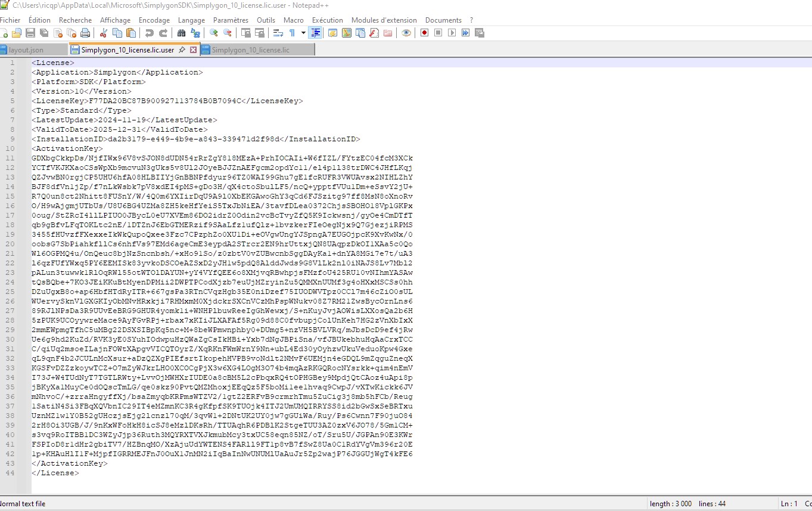
Task: Open the Outils menu
Action: coord(266,20)
